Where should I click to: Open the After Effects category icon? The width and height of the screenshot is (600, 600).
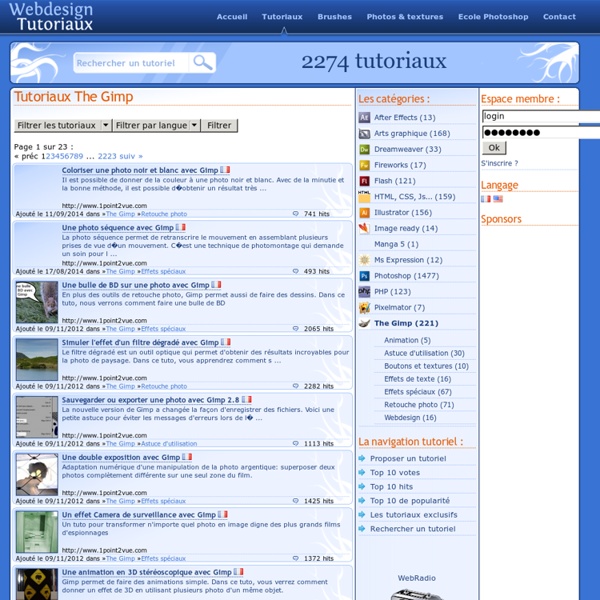coord(364,117)
